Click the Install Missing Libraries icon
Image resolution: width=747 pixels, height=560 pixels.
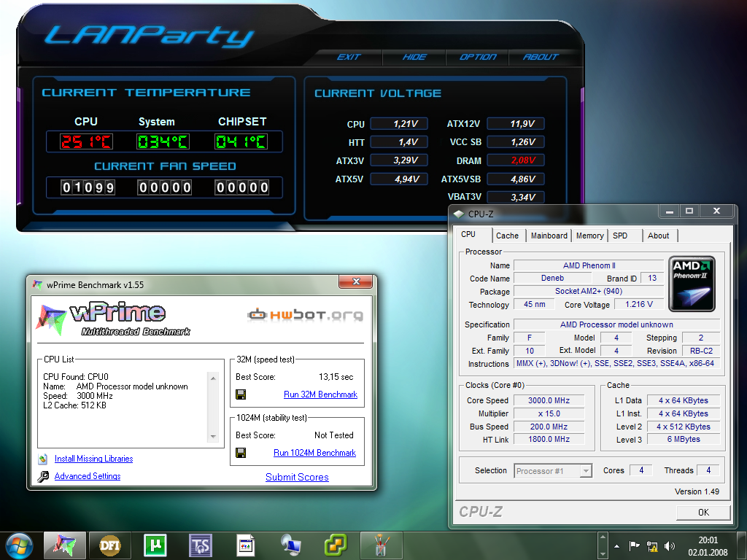[x=43, y=459]
